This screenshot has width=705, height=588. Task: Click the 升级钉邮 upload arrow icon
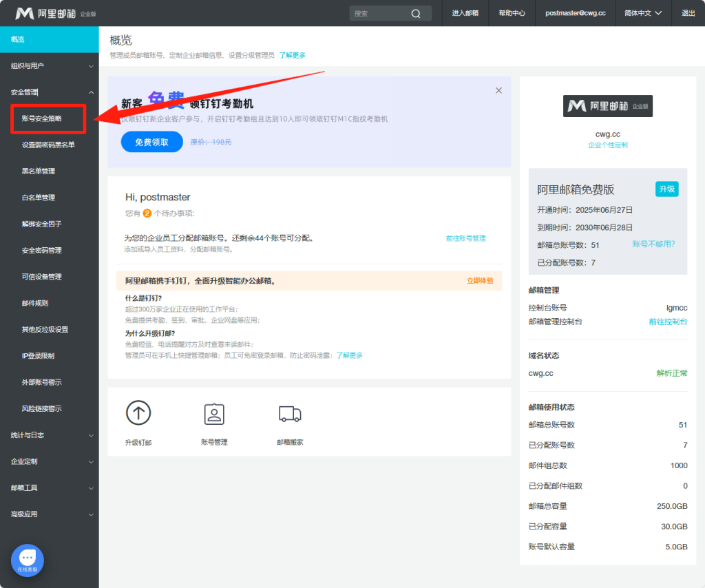coord(138,413)
